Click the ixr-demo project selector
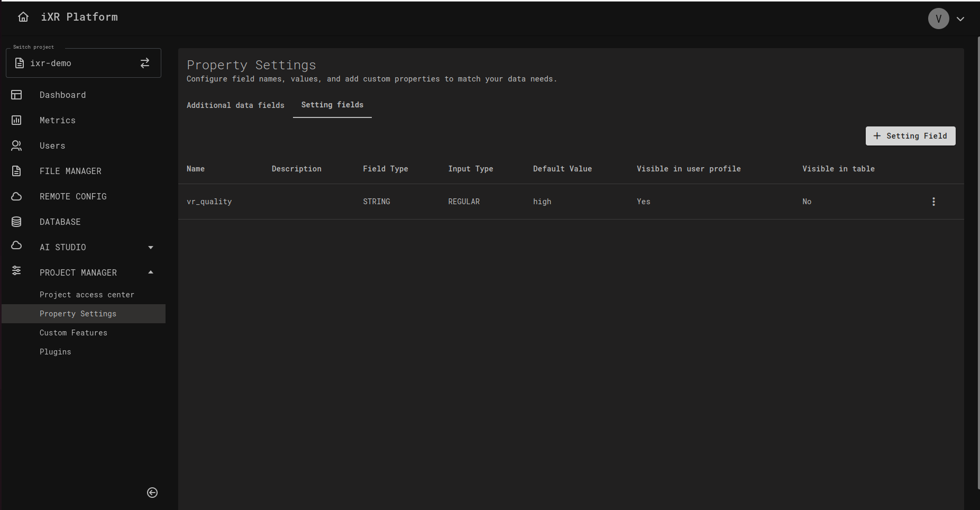This screenshot has width=980, height=510. coord(74,63)
